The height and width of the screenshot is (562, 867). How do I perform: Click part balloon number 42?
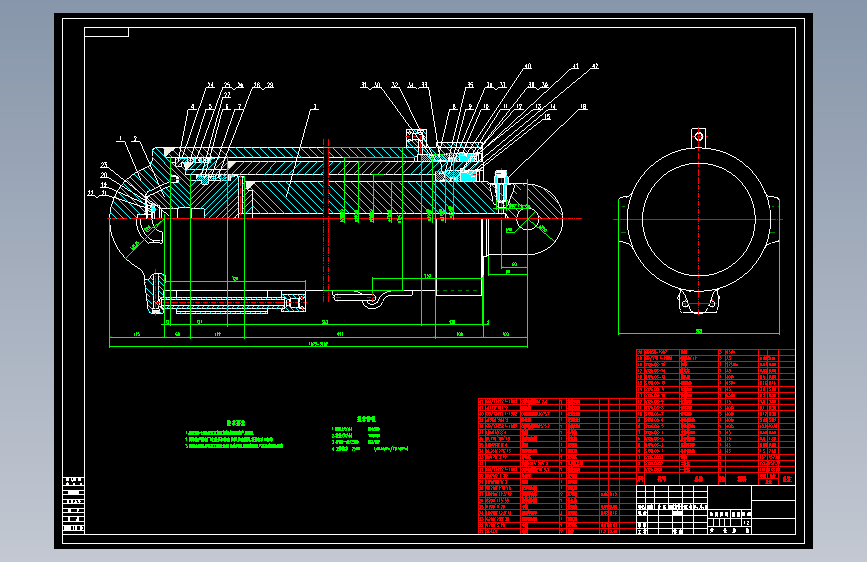pos(595,66)
